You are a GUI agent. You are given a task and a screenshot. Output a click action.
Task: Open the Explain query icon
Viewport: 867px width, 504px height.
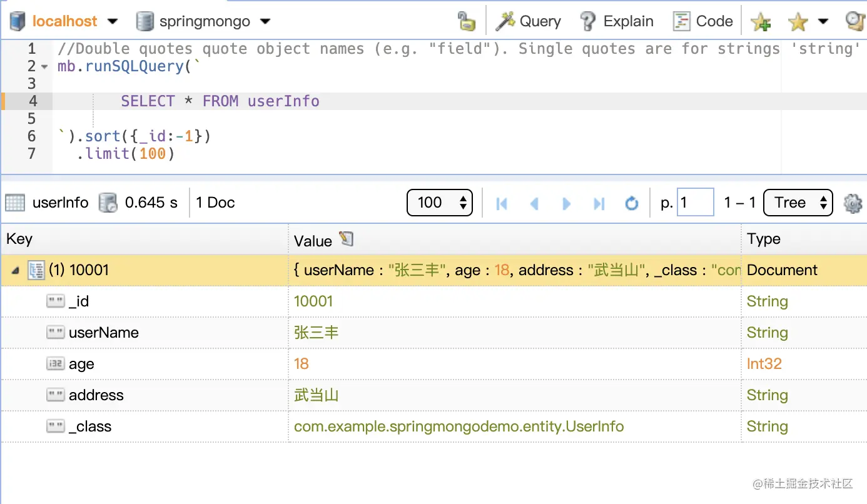(x=587, y=21)
